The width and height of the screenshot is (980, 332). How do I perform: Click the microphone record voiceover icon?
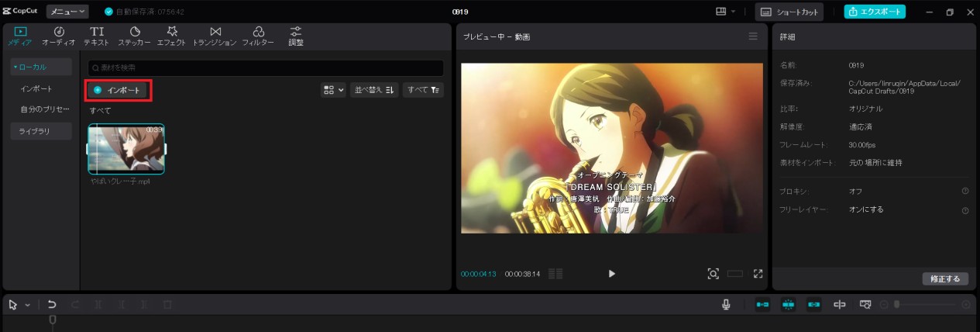click(726, 305)
